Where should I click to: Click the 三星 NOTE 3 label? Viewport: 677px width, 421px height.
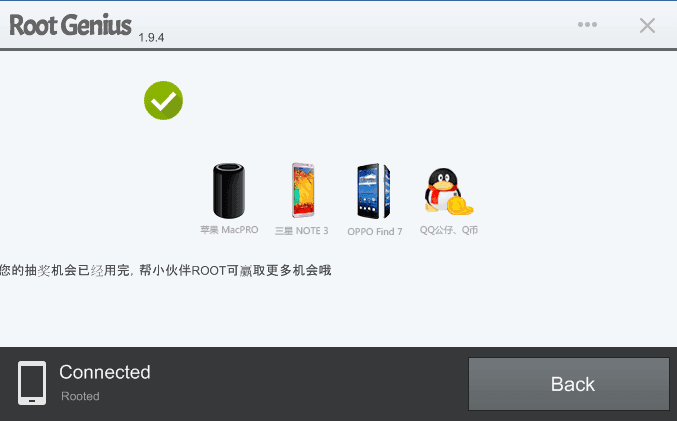[302, 231]
